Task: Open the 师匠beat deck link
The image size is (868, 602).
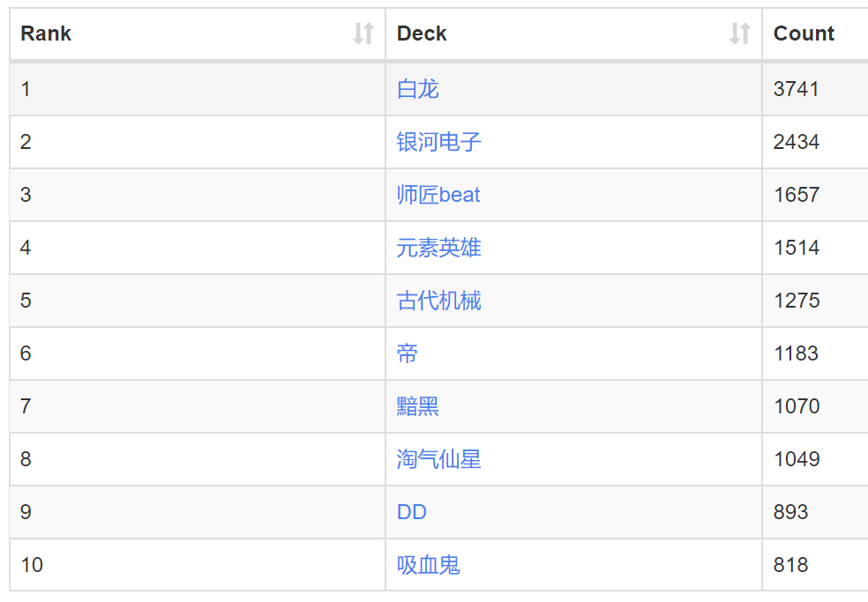Action: point(438,195)
